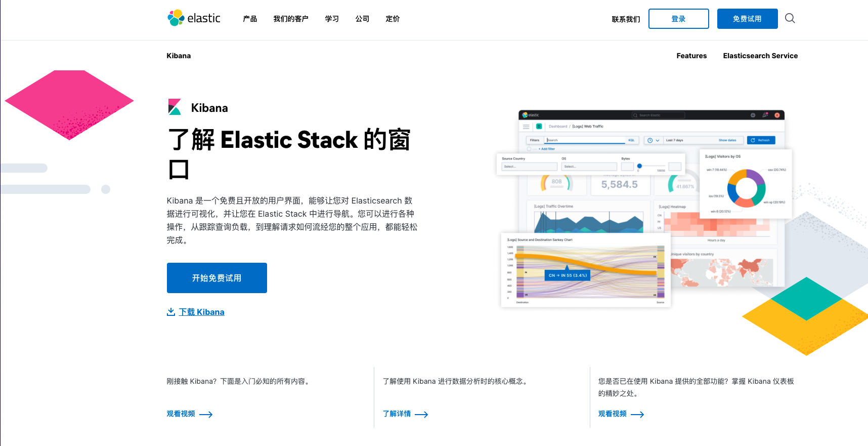868x446 pixels.
Task: Click the Kibana product logo icon
Action: click(175, 107)
